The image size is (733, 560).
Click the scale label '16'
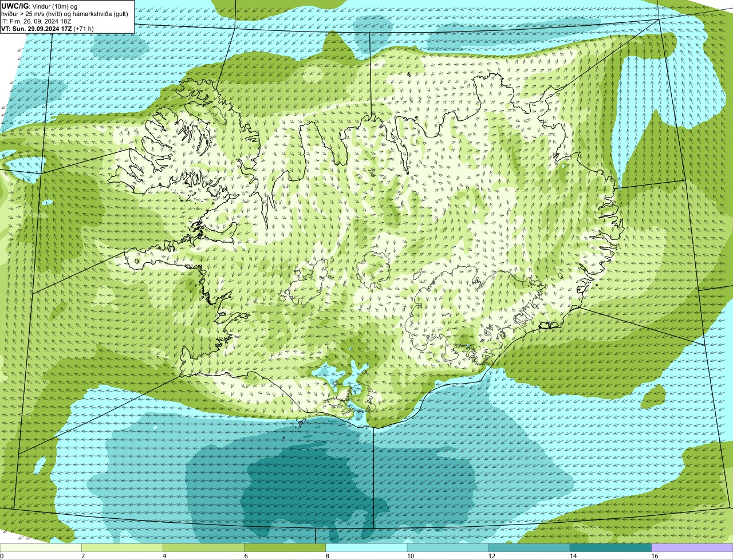tap(654, 556)
